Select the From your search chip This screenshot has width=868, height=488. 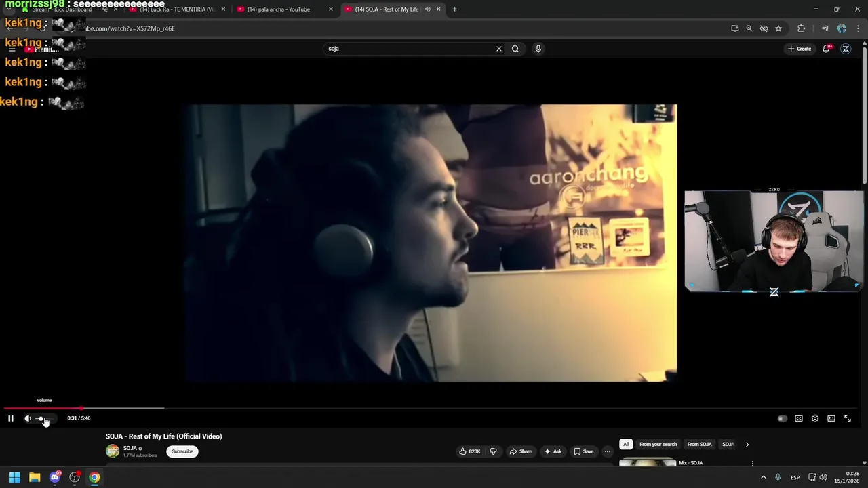pos(658,445)
